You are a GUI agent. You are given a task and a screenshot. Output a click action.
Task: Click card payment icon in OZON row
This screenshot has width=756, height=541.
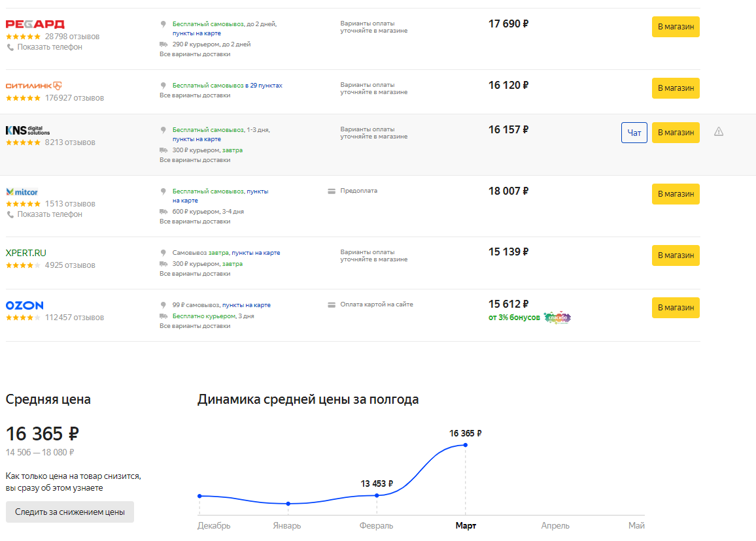(332, 305)
